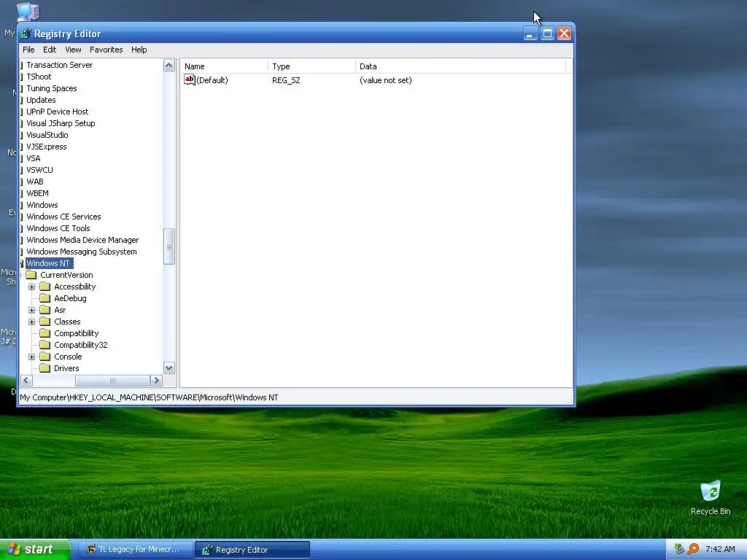Screen dimensions: 747x560
Task: Select the VJSExpress key
Action: coord(46,147)
